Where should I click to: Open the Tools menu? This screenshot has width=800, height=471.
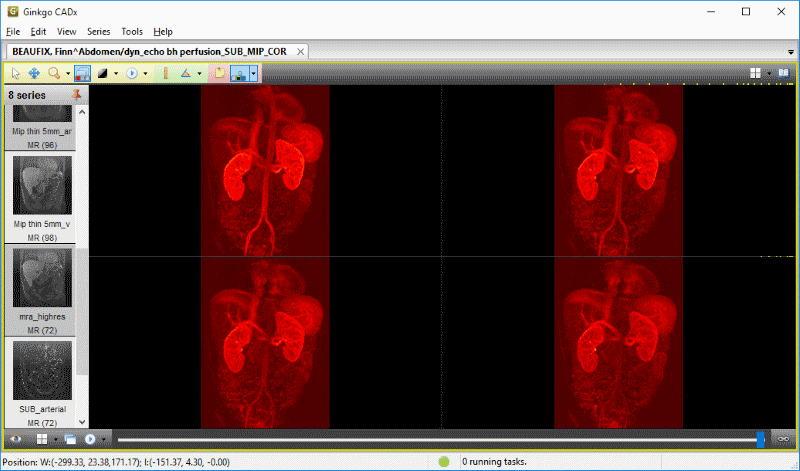132,32
